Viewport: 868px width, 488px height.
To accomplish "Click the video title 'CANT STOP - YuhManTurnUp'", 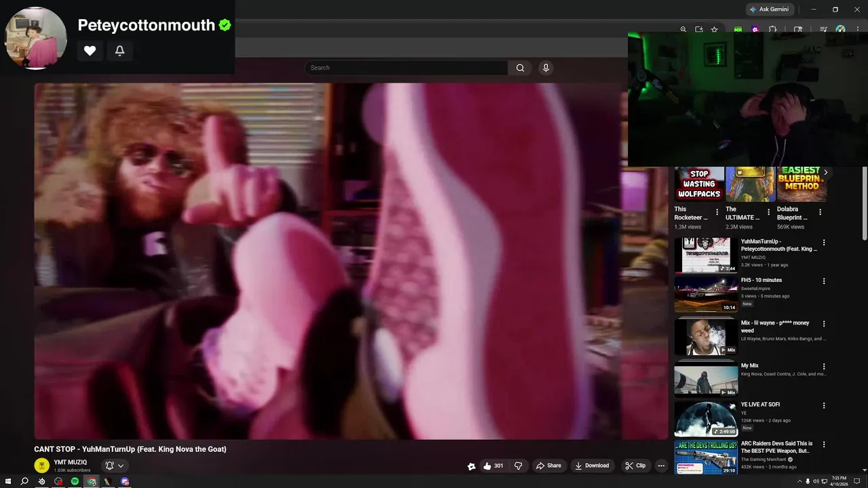I will point(130,449).
